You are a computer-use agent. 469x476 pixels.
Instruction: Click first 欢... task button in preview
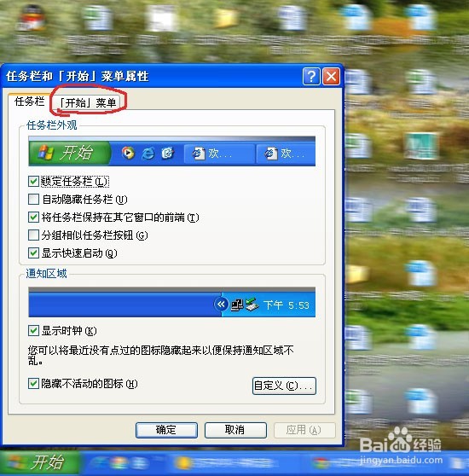coord(219,154)
